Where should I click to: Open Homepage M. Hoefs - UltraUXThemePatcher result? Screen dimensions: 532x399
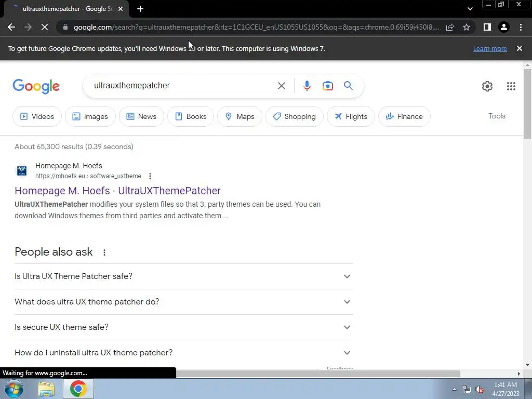(x=117, y=191)
